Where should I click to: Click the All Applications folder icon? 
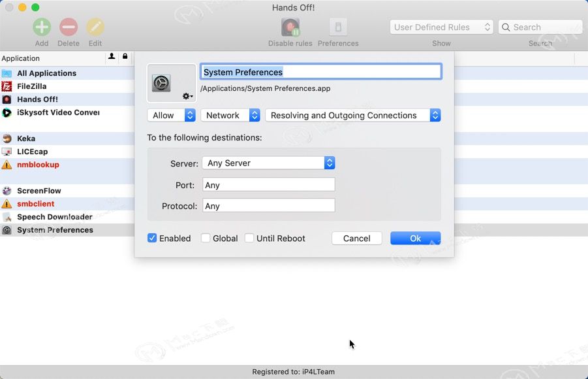tap(7, 73)
